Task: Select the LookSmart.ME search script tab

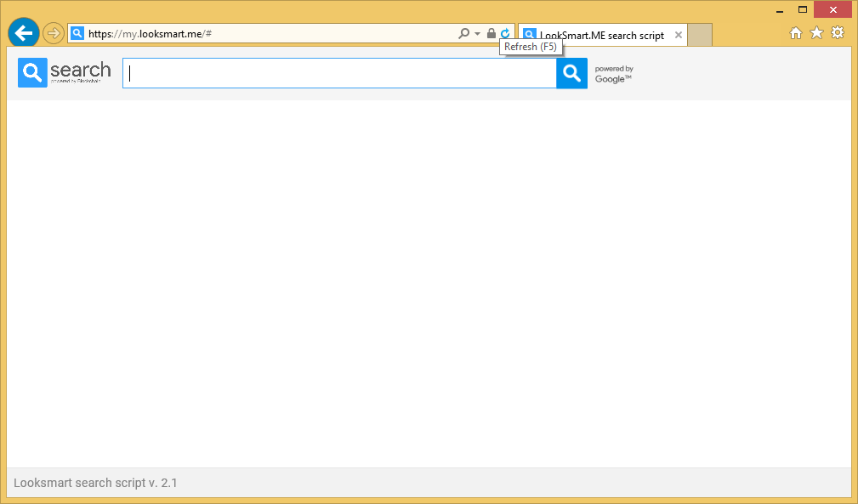Action: pos(599,36)
